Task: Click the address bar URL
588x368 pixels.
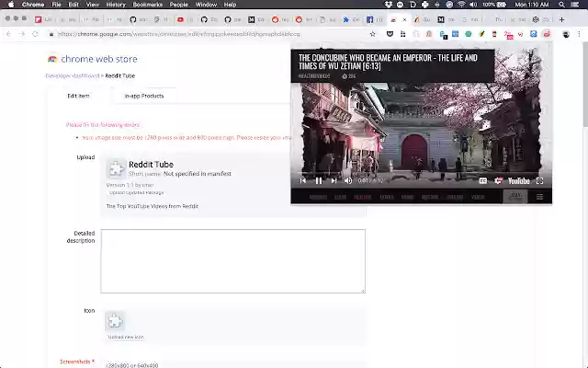Action: [x=179, y=34]
